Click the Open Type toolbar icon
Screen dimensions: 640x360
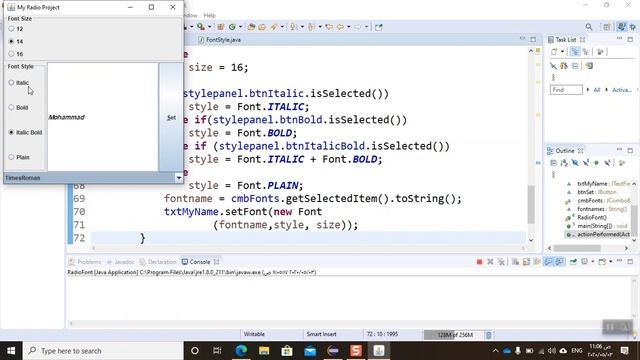[251, 27]
